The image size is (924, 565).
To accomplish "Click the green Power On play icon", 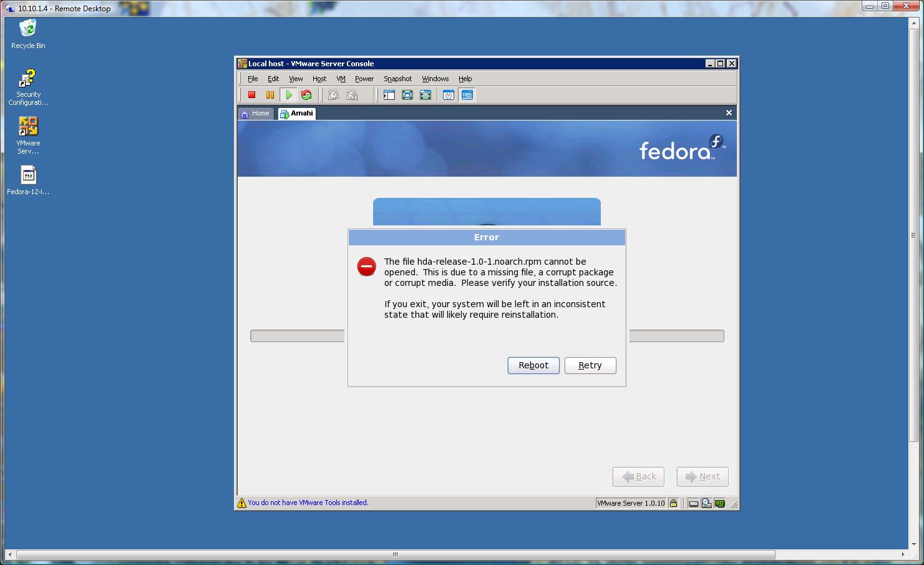I will 288,95.
